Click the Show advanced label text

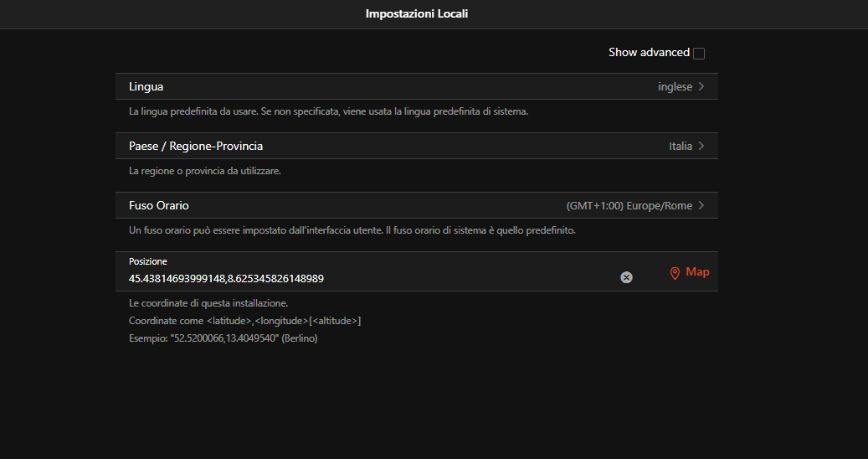[649, 52]
